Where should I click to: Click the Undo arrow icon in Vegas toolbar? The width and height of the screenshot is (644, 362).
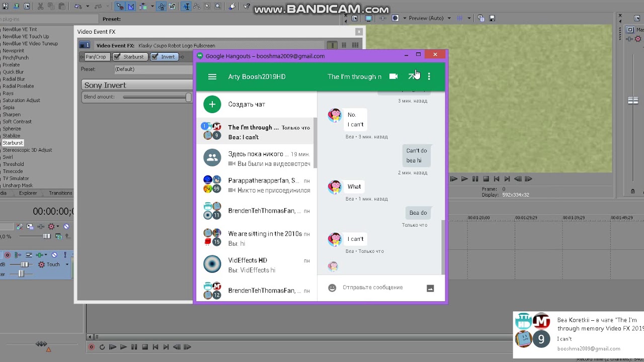pyautogui.click(x=78, y=7)
